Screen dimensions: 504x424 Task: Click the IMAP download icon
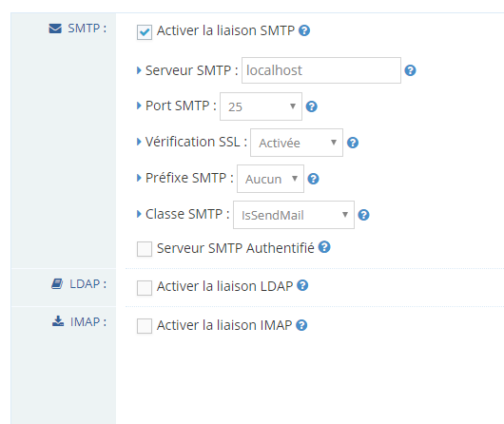(x=58, y=321)
